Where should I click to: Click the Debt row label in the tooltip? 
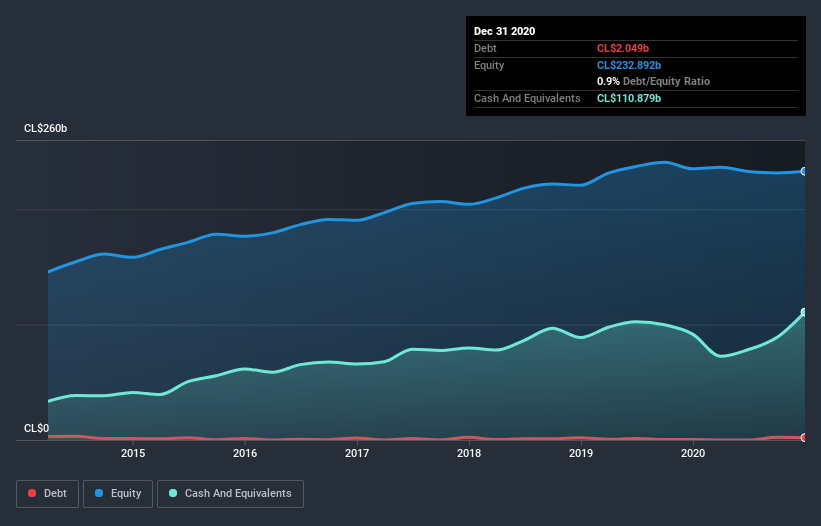pyautogui.click(x=485, y=48)
